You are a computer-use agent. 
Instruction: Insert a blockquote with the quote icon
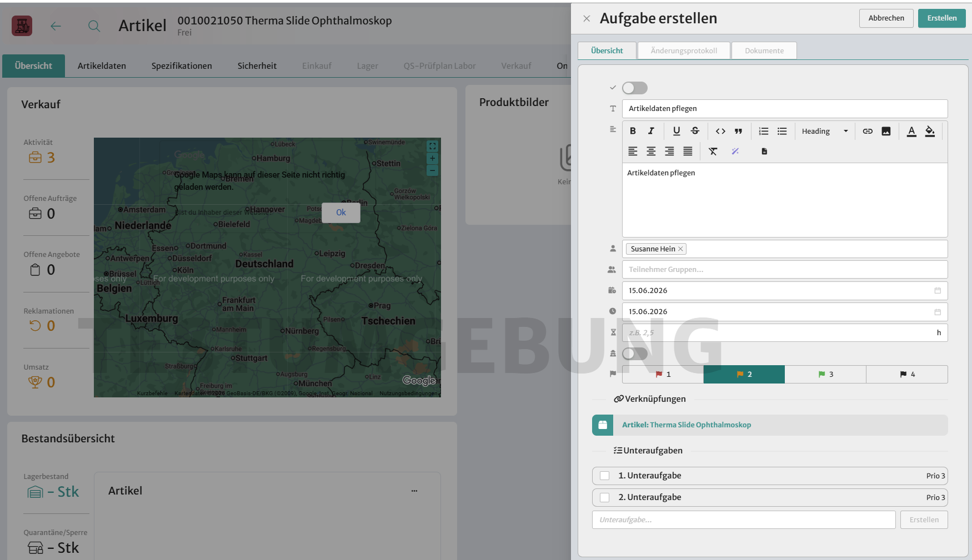coord(738,131)
